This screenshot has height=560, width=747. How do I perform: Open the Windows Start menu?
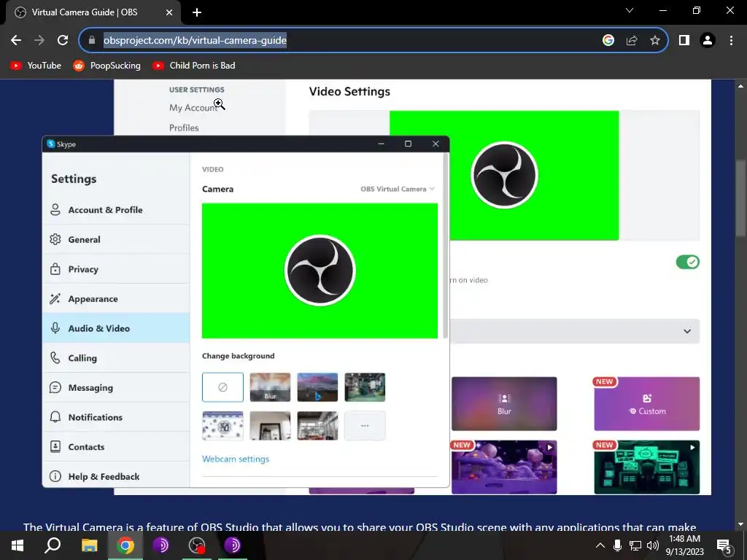pos(18,545)
